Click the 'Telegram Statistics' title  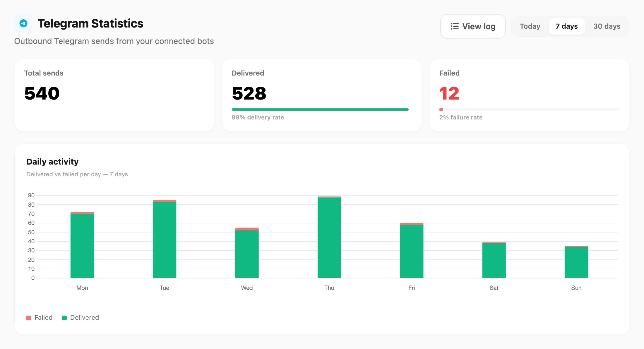(90, 23)
